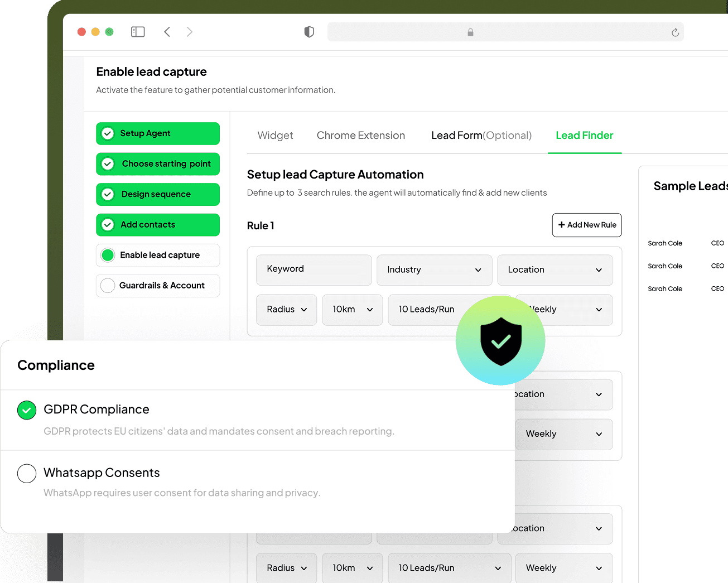Viewport: 728px width, 583px height.
Task: Click the Sample Leads heading
Action: [x=691, y=186]
